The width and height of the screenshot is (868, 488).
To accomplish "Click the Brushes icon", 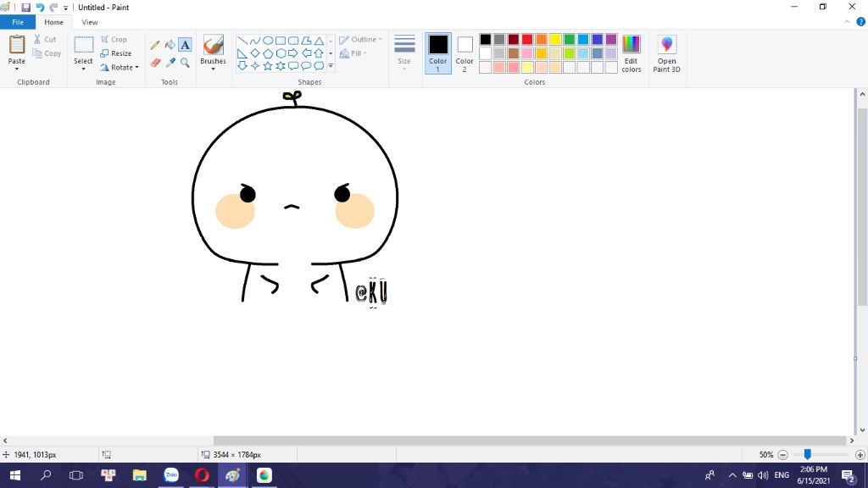I will 213,45.
